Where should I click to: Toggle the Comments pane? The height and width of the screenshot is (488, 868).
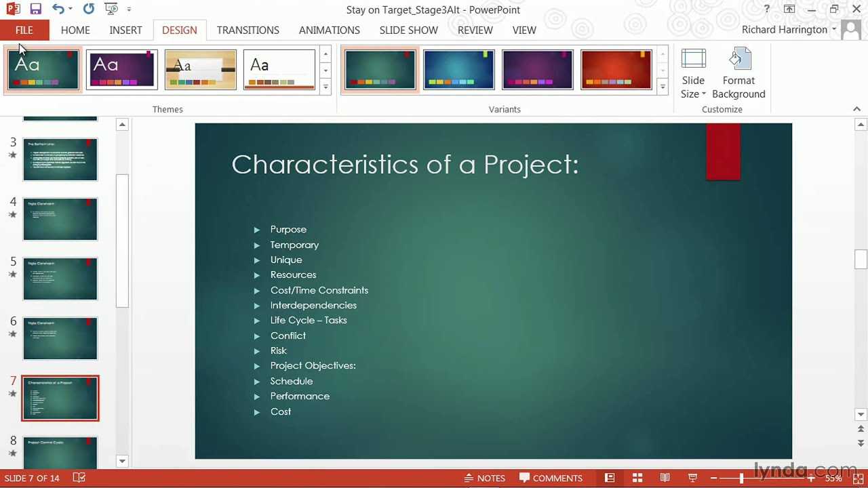(x=551, y=478)
